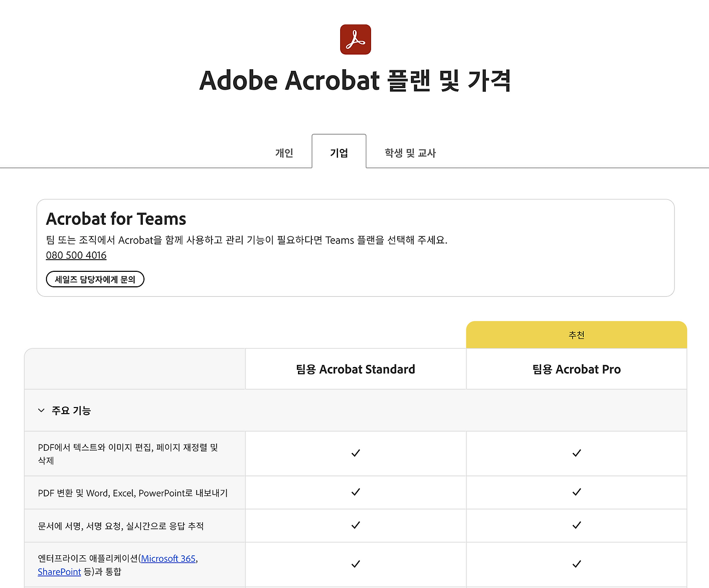Click the 문서에 서명, 서명 요청 row label
Screen dimensions: 709x588
(121, 526)
